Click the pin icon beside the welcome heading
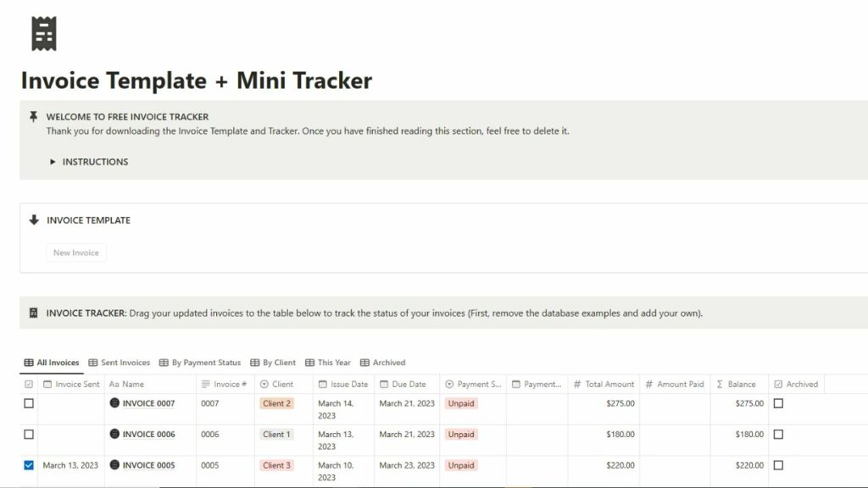 (33, 117)
